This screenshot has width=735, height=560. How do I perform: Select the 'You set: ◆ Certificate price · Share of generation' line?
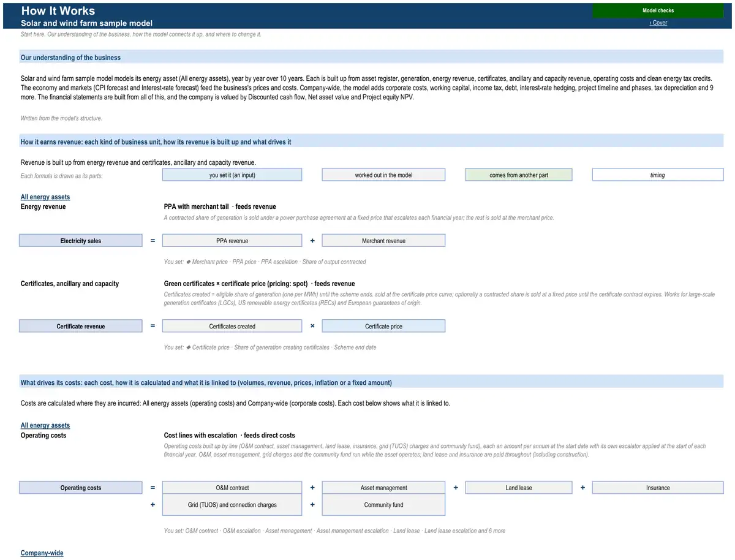tap(270, 347)
